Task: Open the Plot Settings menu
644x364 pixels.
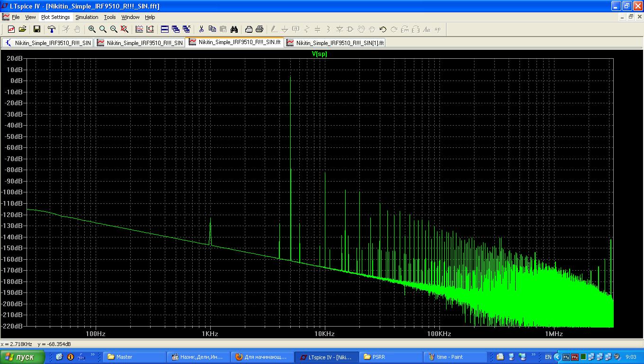Action: [55, 17]
